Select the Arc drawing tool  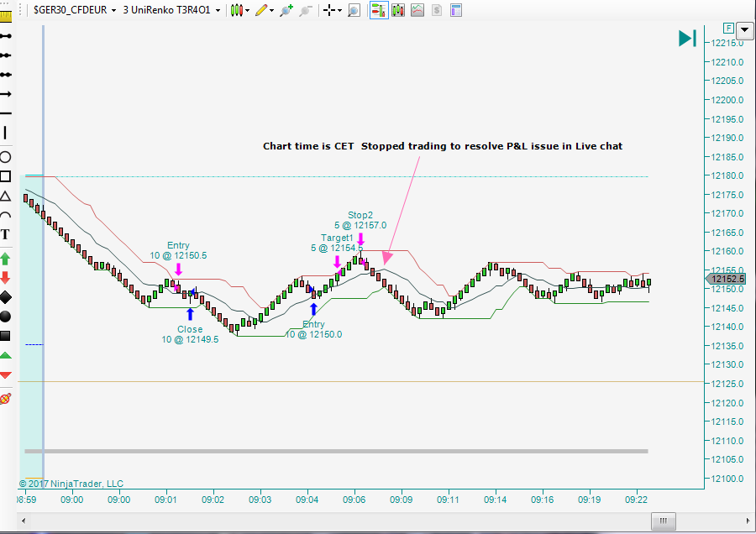click(5, 215)
